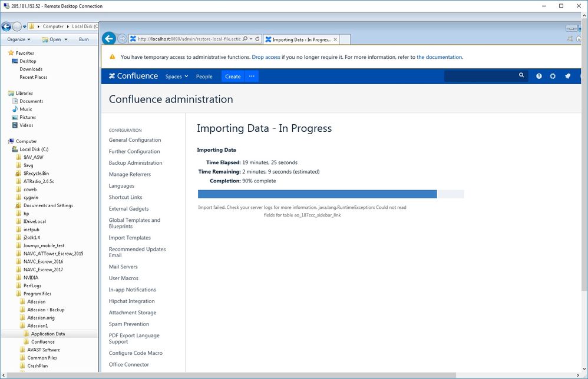Open the Organize dropdown in Explorer
This screenshot has height=379, width=588.
(18, 39)
